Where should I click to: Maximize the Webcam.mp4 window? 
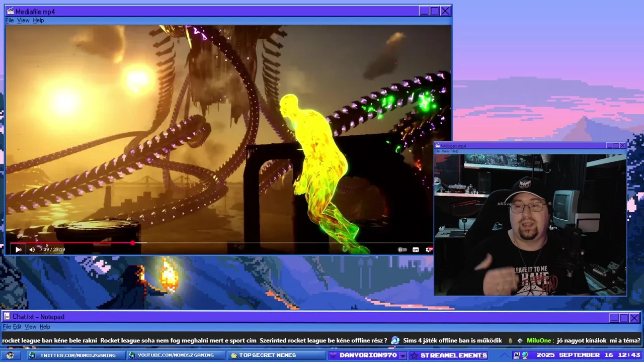(616, 146)
